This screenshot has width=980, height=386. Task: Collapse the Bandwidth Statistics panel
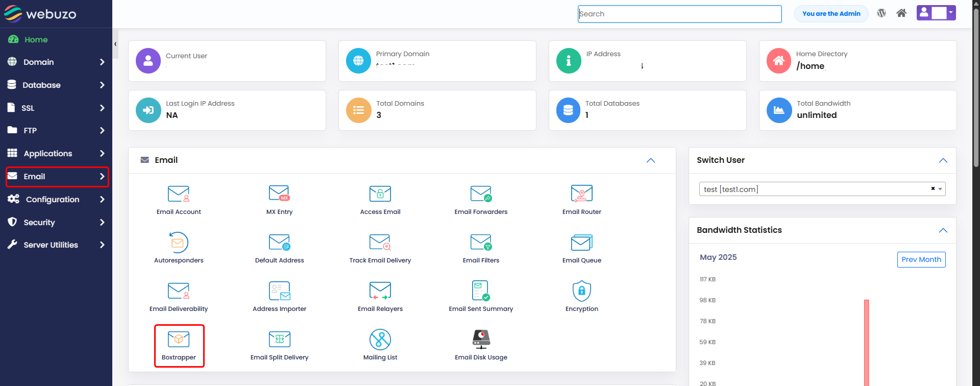click(943, 230)
